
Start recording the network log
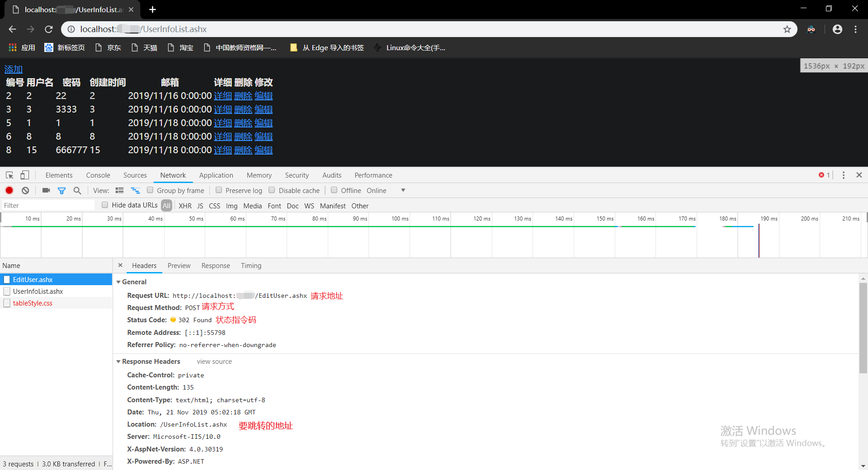[9, 190]
